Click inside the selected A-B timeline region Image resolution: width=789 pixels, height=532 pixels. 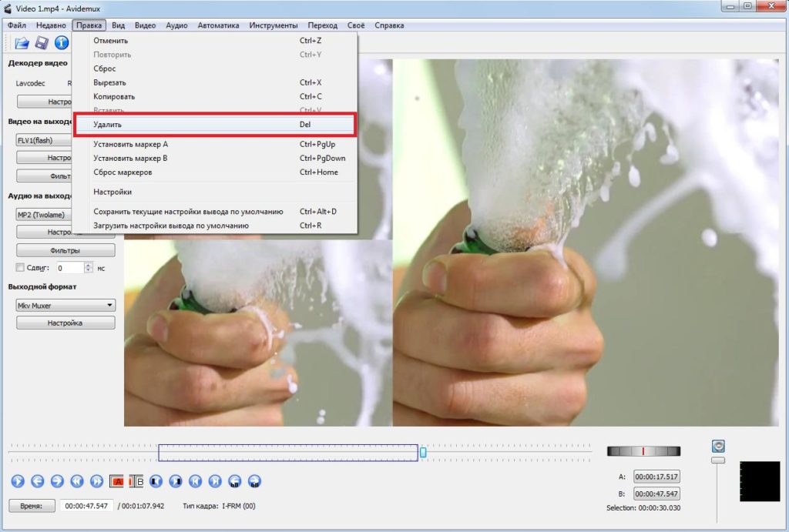[288, 453]
